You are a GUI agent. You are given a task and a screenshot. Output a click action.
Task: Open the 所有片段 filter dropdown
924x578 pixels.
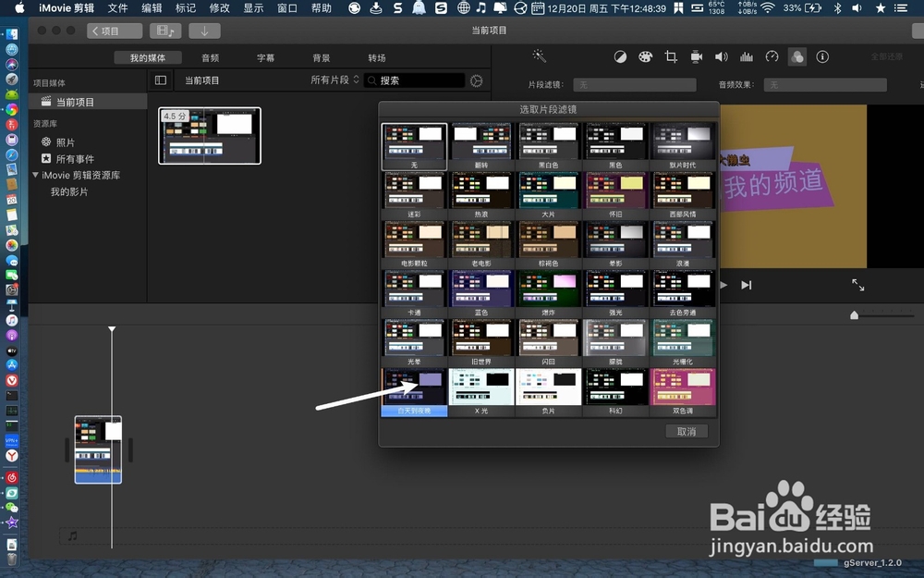pyautogui.click(x=334, y=80)
